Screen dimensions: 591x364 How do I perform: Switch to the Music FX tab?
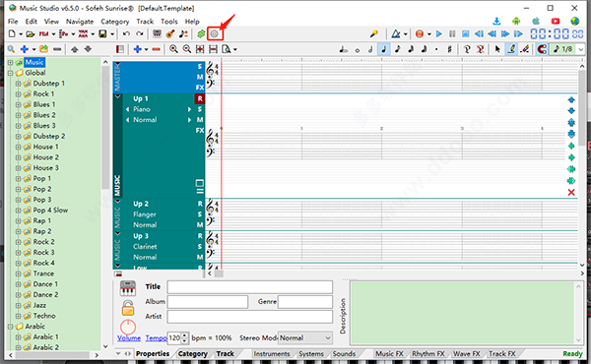[x=390, y=354]
